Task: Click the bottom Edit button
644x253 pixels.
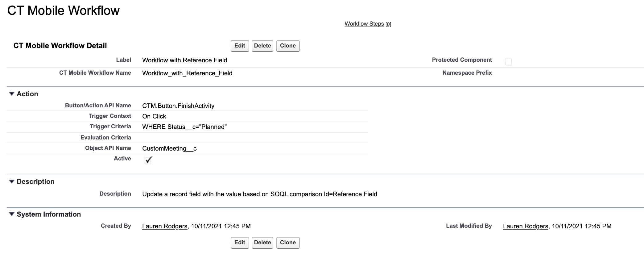Action: tap(240, 243)
